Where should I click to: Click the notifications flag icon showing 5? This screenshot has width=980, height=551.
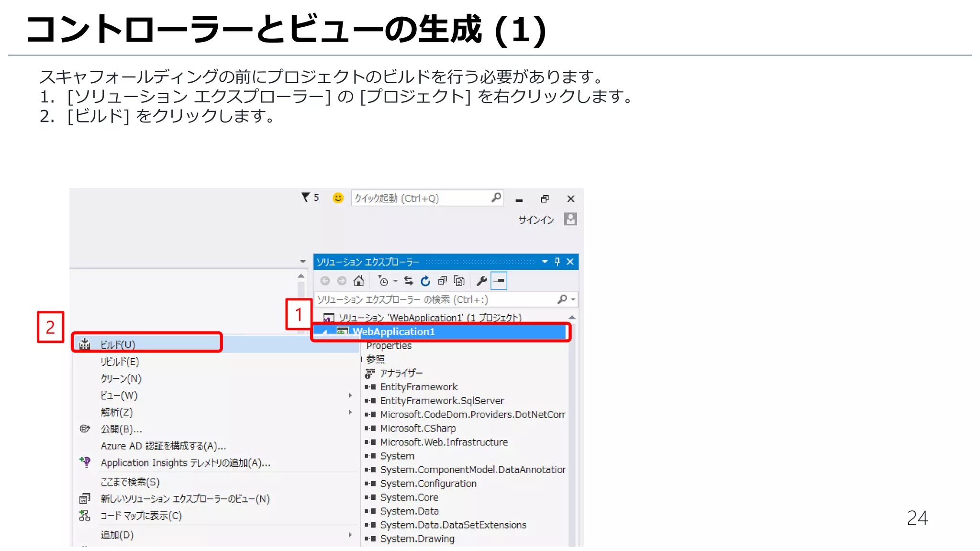tap(310, 198)
